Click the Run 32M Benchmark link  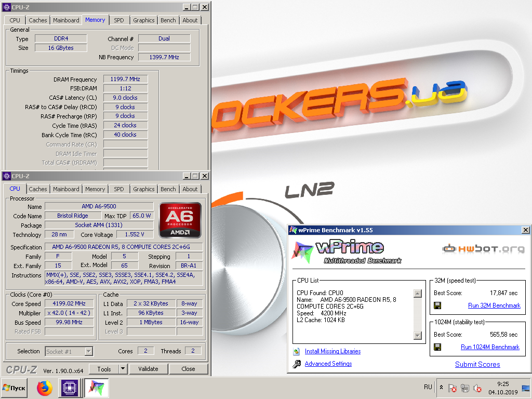click(494, 305)
